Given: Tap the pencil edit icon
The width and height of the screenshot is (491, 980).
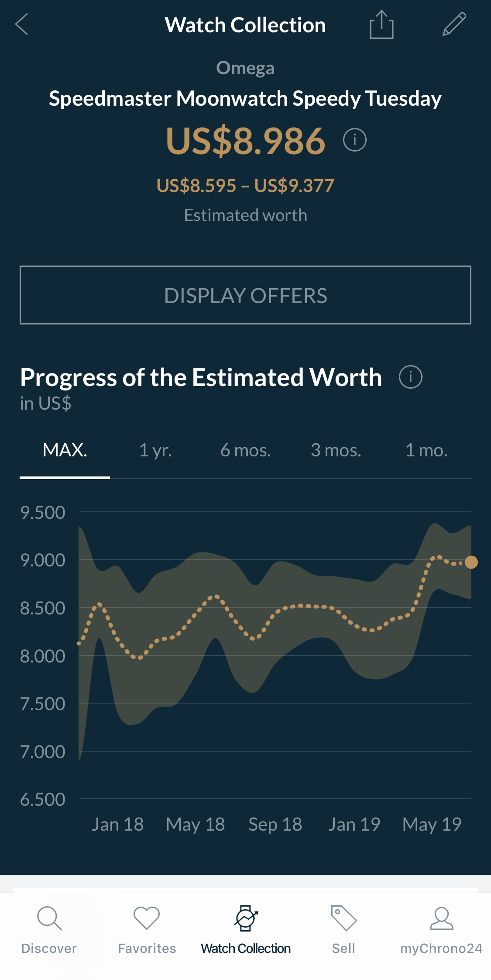Looking at the screenshot, I should pos(454,24).
